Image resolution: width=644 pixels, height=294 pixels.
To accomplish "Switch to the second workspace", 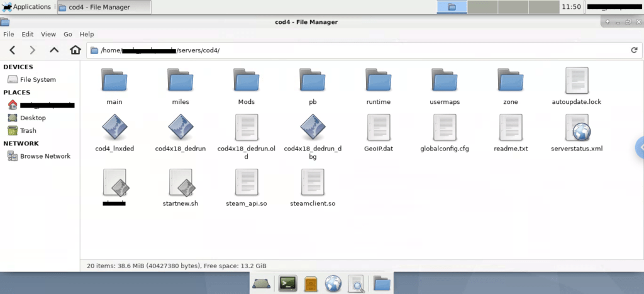I will [482, 6].
